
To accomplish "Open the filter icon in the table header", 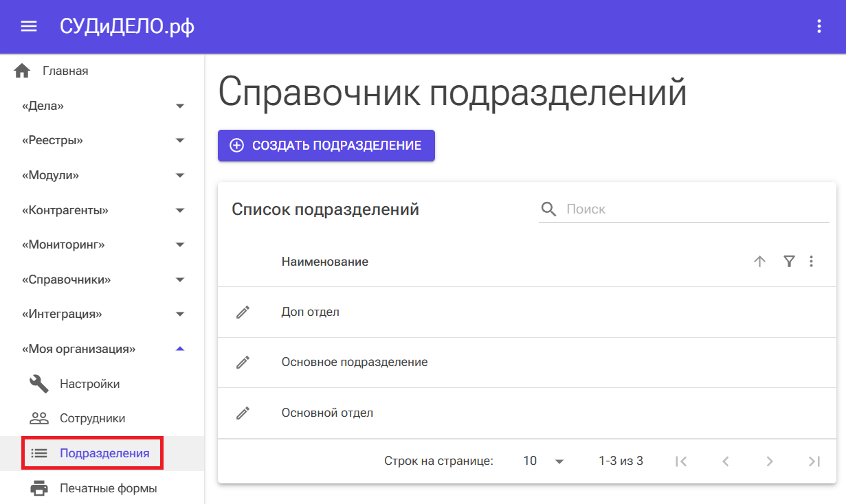I will point(788,261).
